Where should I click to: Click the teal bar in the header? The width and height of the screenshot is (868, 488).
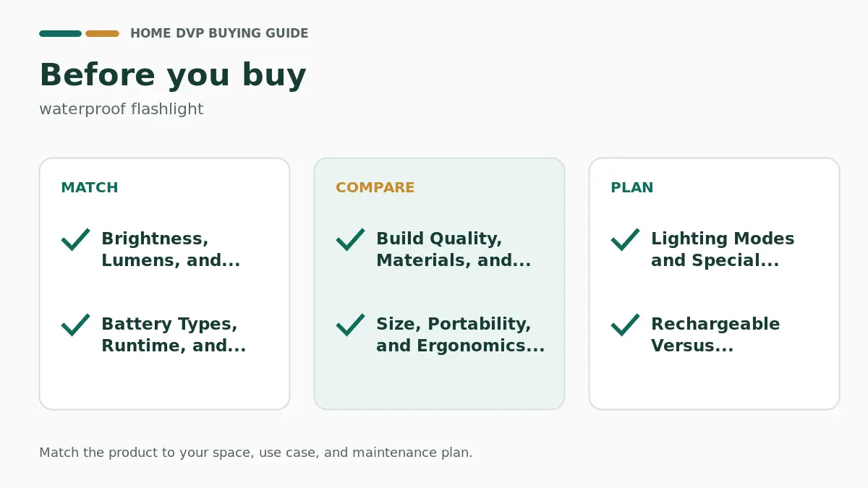point(60,33)
